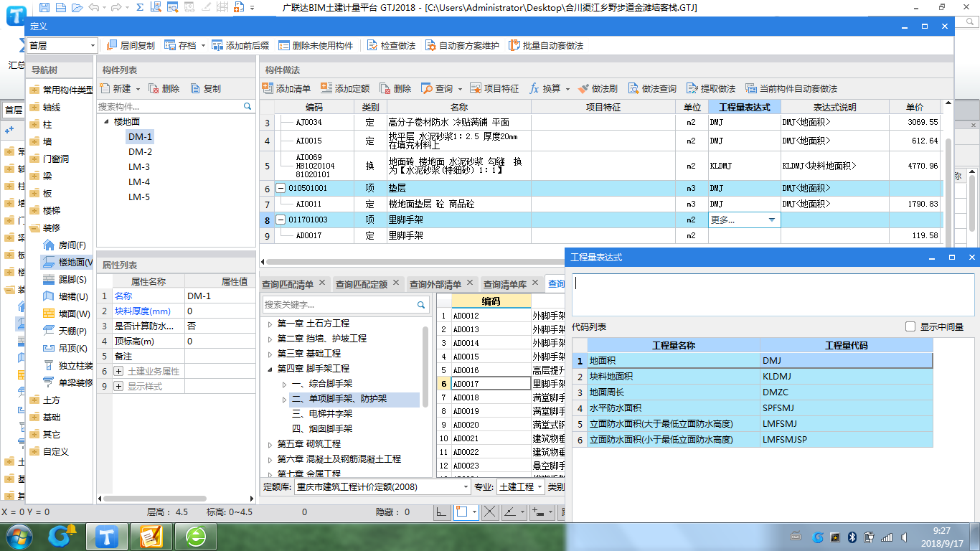This screenshot has height=551, width=980.
Task: Toggle 显示中间量 checkbox
Action: (x=910, y=326)
